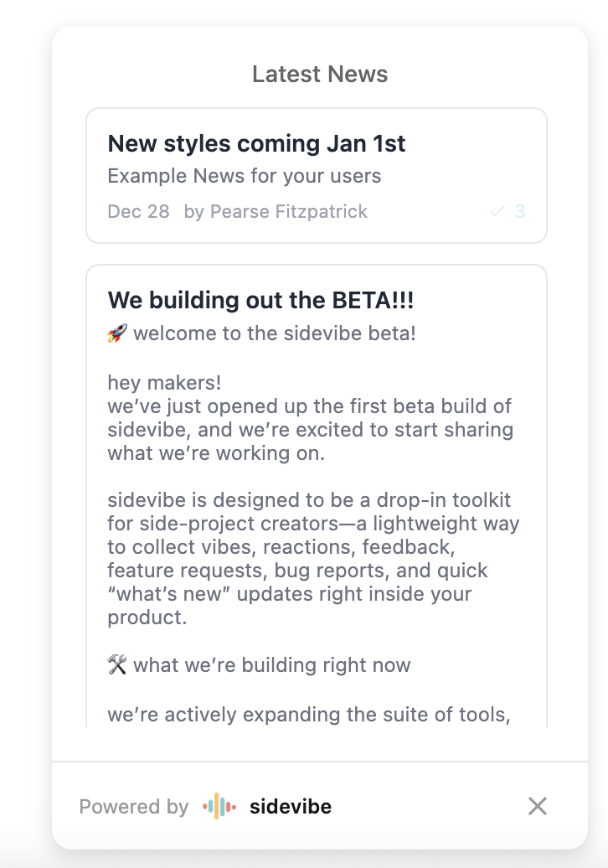Screen dimensions: 608x868
Task: Click "what we're building right now" subheading
Action: coord(271,665)
